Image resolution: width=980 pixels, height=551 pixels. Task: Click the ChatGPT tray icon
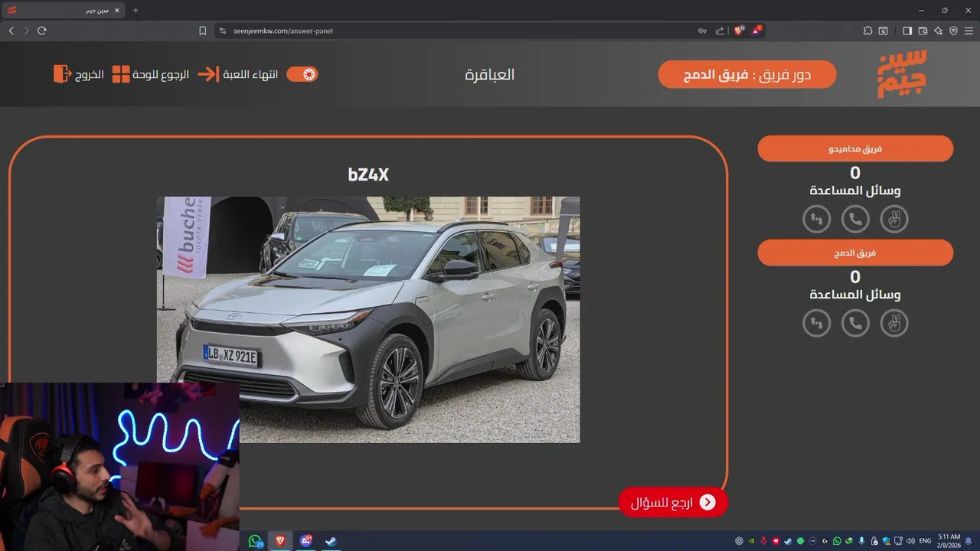click(739, 541)
